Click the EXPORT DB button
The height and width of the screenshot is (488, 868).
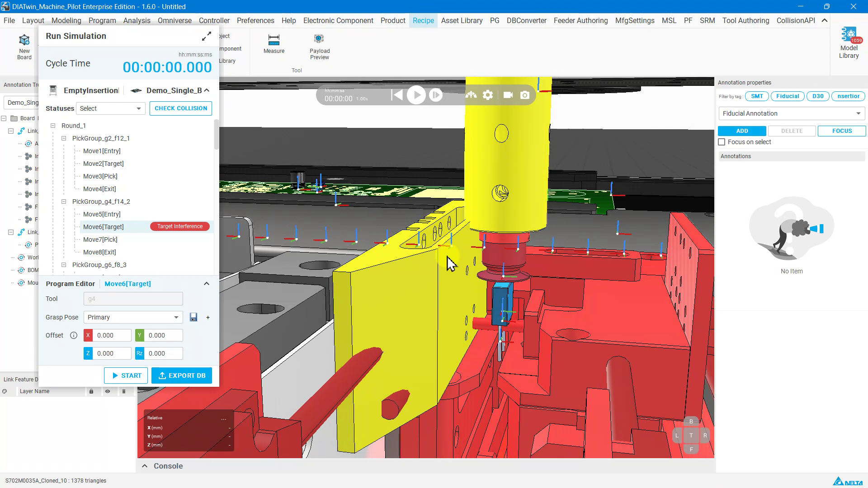(x=182, y=375)
